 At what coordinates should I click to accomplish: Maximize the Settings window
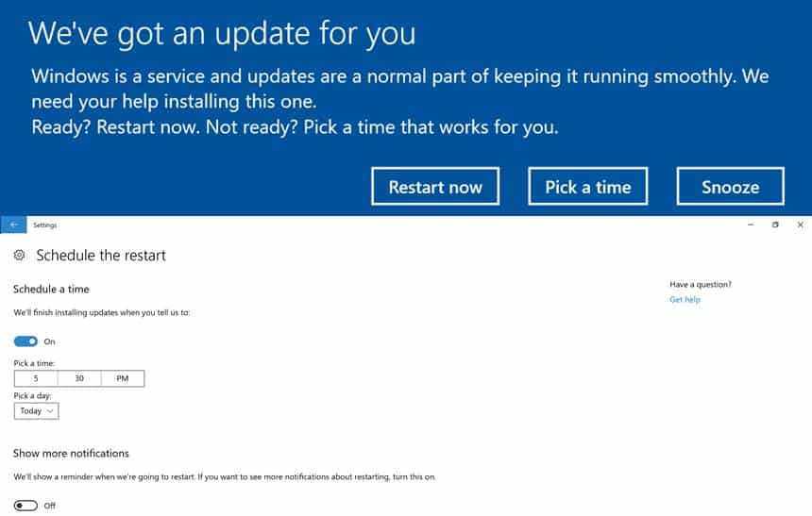775,225
